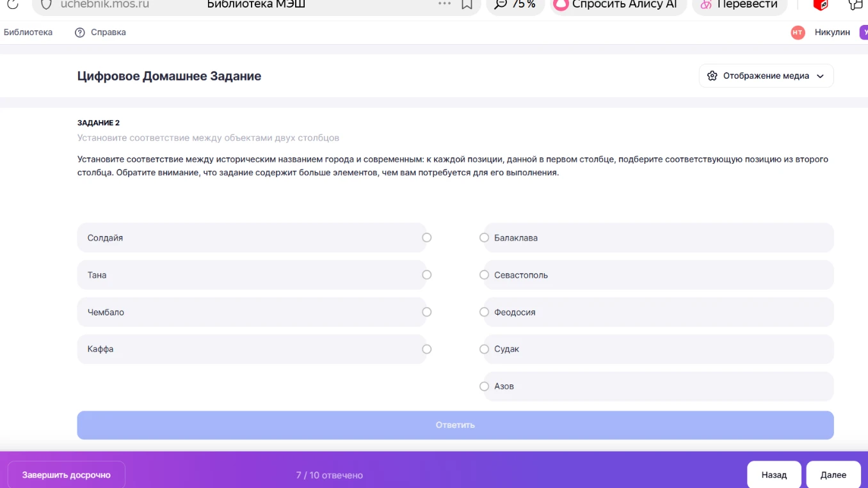This screenshot has height=488, width=868.
Task: Click the Цифровое Домашнее Задание title
Action: pos(169,76)
